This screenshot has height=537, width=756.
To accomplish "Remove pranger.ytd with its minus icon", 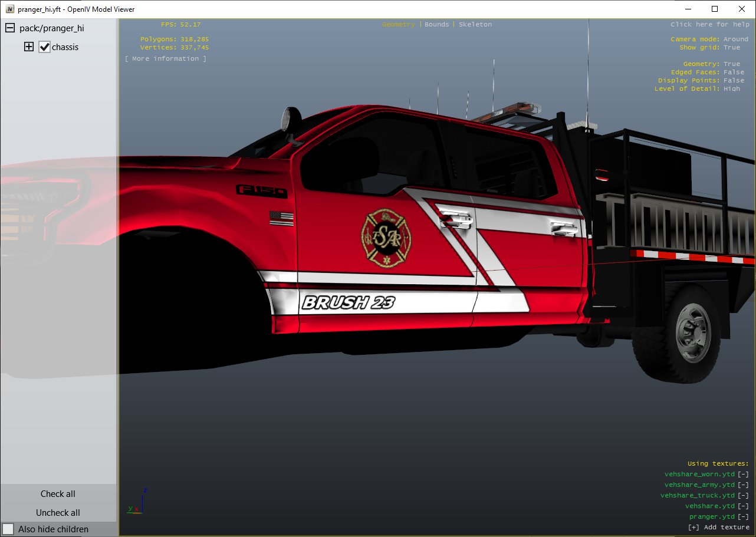I will [x=743, y=516].
